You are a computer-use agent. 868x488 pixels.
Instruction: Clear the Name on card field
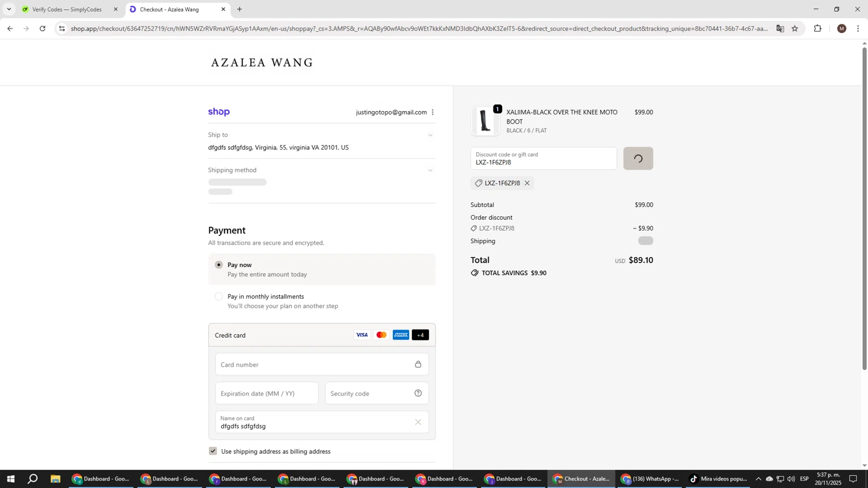(x=418, y=422)
